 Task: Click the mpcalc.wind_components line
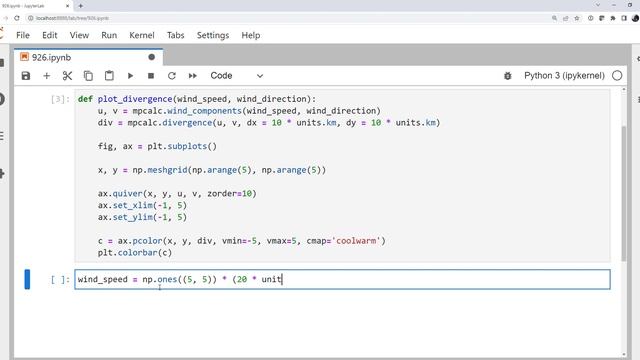[x=239, y=111]
